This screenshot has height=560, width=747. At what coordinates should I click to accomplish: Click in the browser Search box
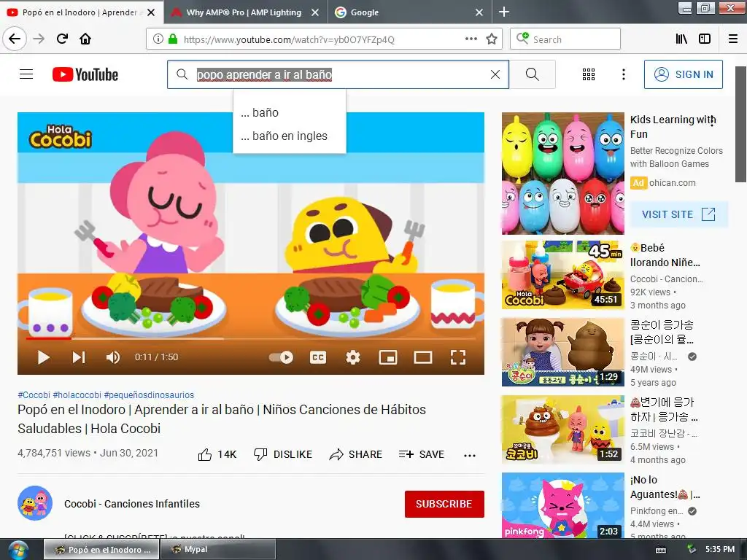[x=565, y=39]
